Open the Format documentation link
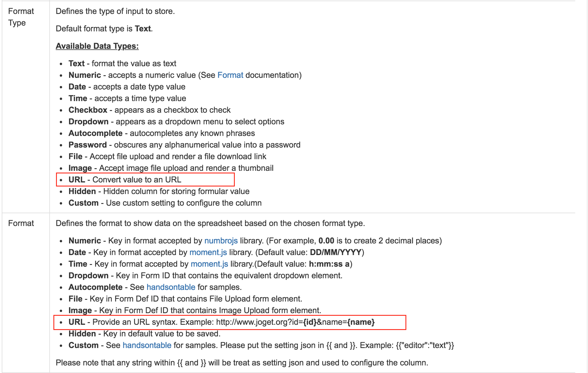This screenshot has width=588, height=373. point(230,75)
